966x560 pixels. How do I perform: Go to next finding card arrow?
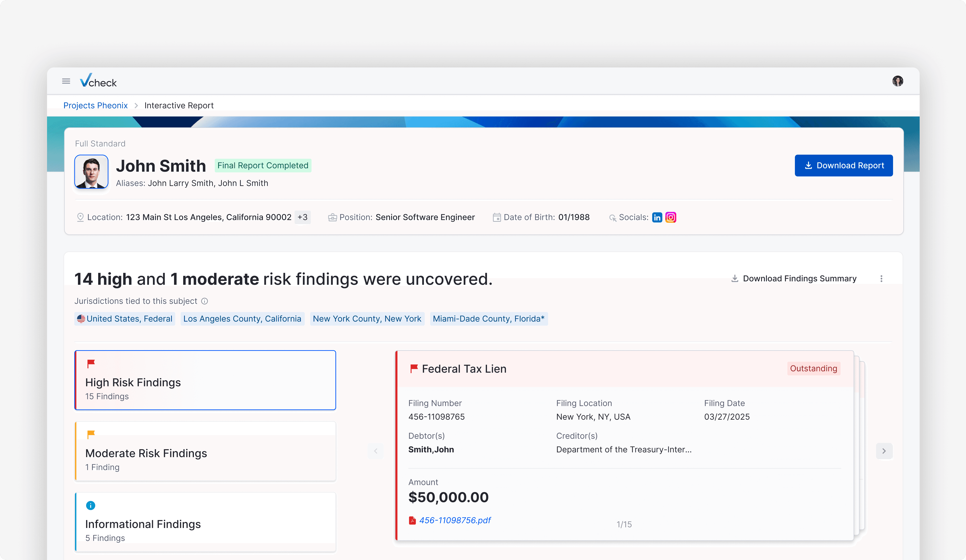(x=884, y=451)
